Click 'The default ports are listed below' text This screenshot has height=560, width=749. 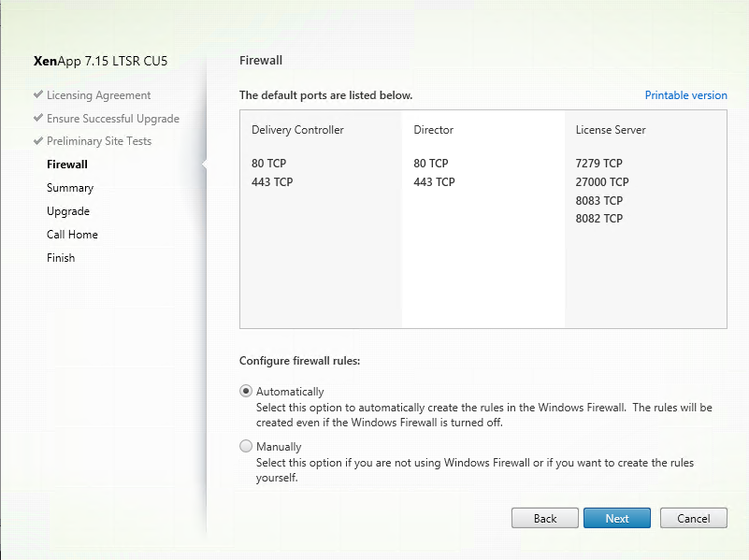pos(325,95)
